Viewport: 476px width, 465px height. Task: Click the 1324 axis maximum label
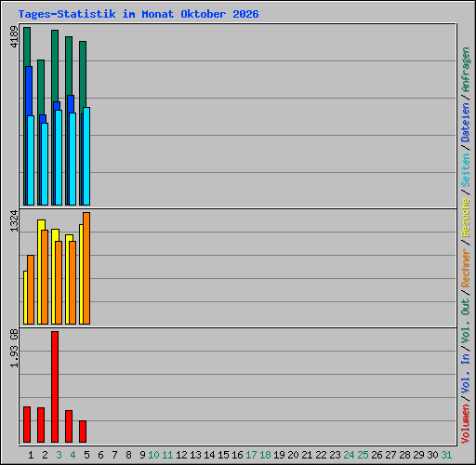(14, 221)
